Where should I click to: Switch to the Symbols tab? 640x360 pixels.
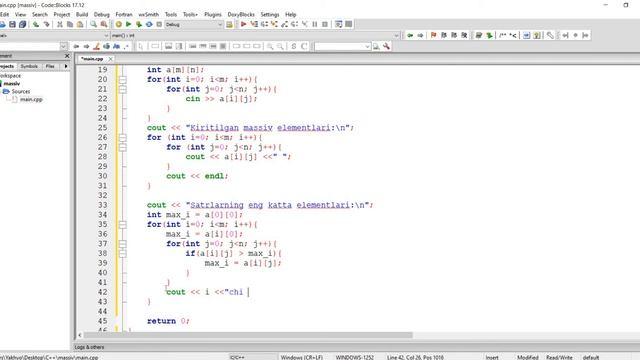point(29,66)
